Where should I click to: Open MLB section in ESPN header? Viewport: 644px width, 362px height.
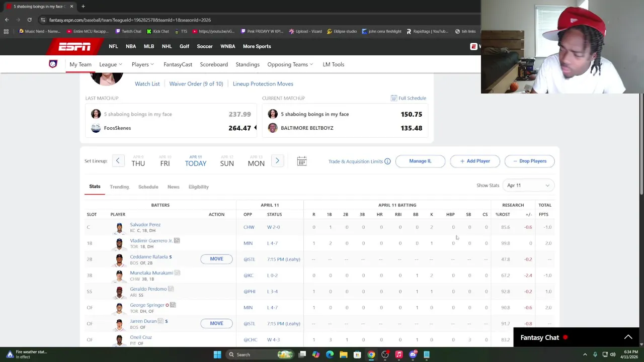click(149, 46)
